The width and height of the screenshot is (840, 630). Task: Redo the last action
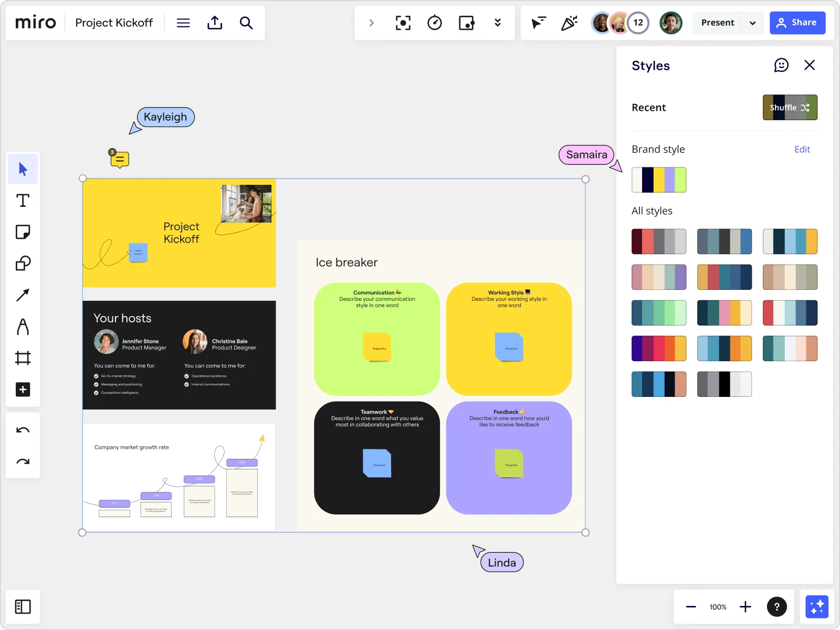(x=23, y=462)
